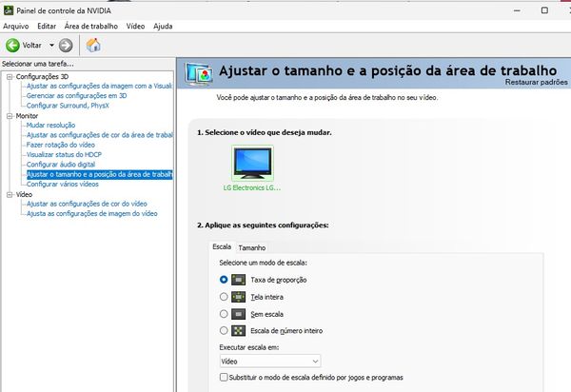Open the Executar escala em dropdown
The image size is (571, 392).
coord(269,362)
